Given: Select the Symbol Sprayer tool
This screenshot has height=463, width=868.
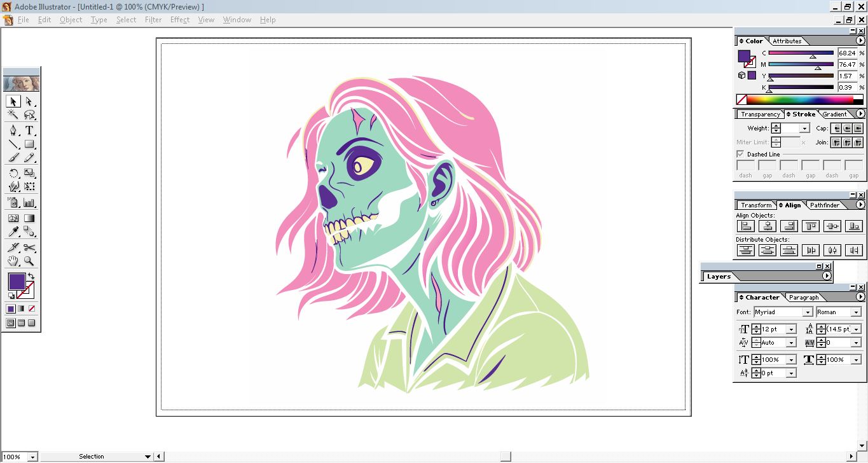Looking at the screenshot, I should click(x=13, y=202).
